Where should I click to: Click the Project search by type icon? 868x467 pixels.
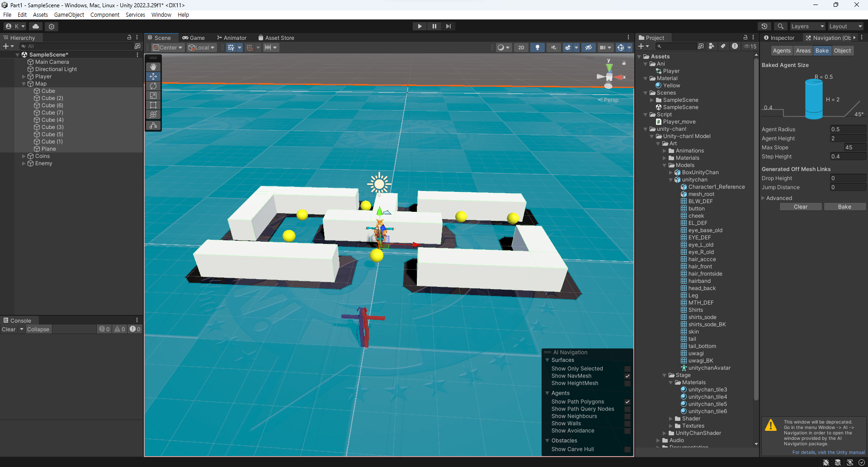pos(712,46)
